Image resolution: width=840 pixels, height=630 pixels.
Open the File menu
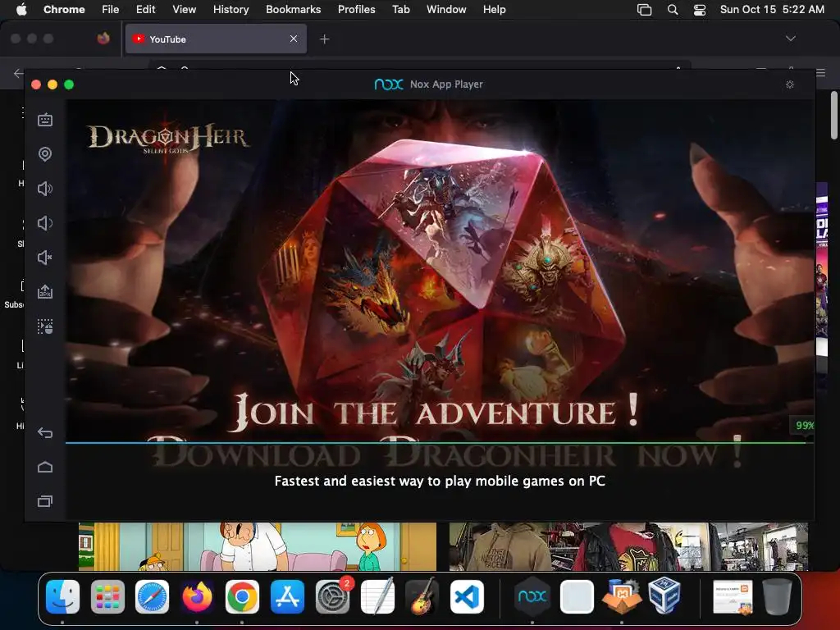point(111,10)
